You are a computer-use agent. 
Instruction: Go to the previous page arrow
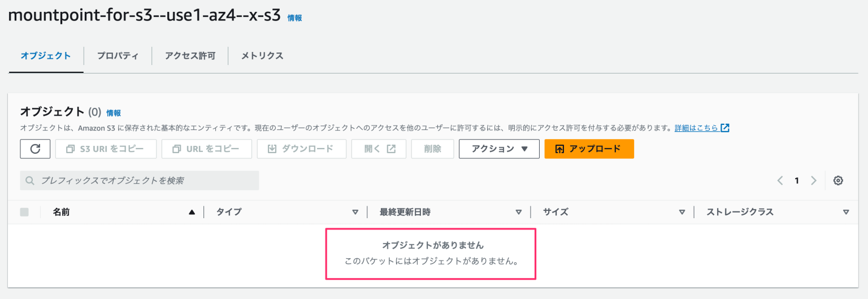pos(780,181)
